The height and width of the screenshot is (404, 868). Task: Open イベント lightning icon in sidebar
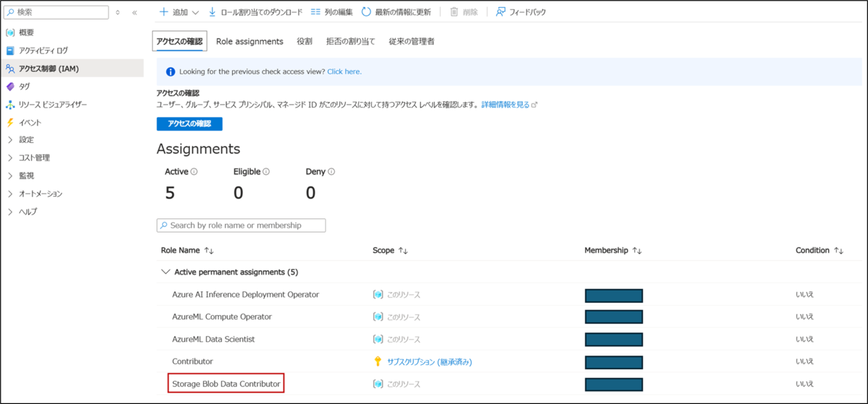[10, 122]
